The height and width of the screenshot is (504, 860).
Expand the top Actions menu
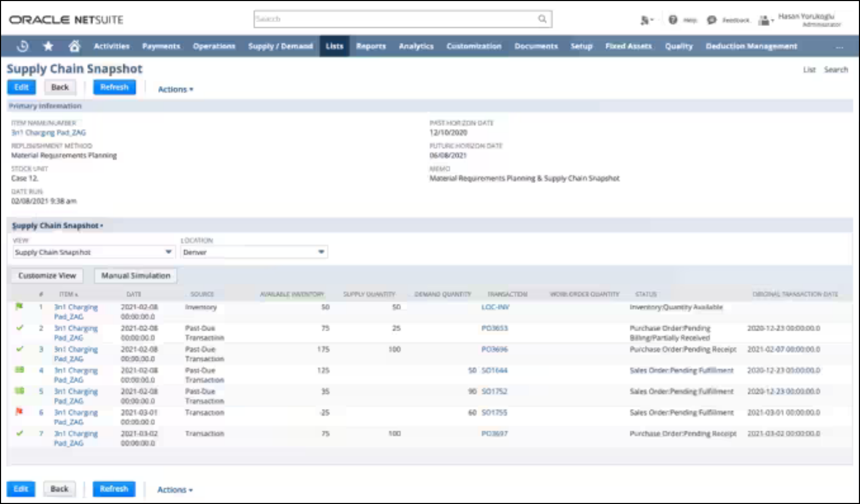(x=175, y=89)
